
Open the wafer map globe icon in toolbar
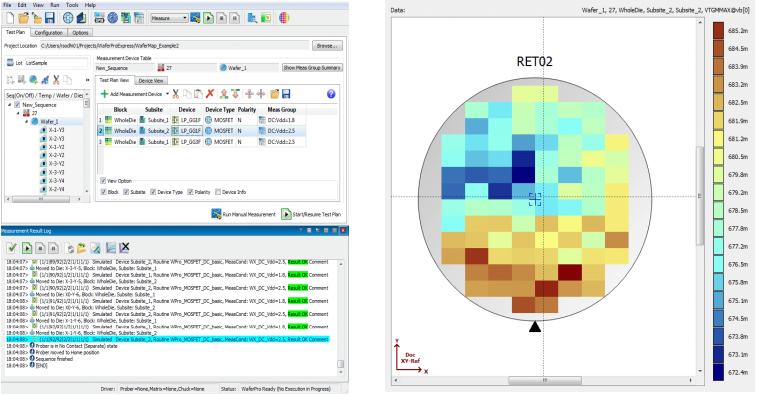[68, 18]
